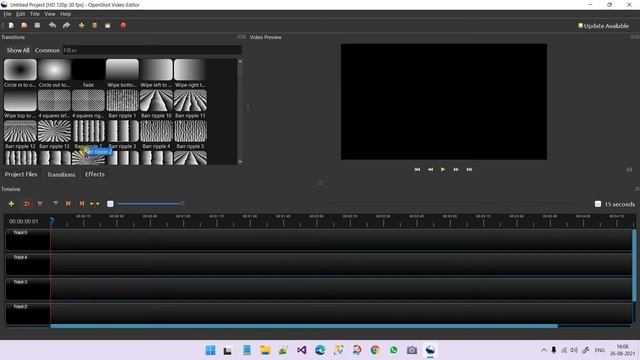Select the Common filter button

pyautogui.click(x=47, y=50)
